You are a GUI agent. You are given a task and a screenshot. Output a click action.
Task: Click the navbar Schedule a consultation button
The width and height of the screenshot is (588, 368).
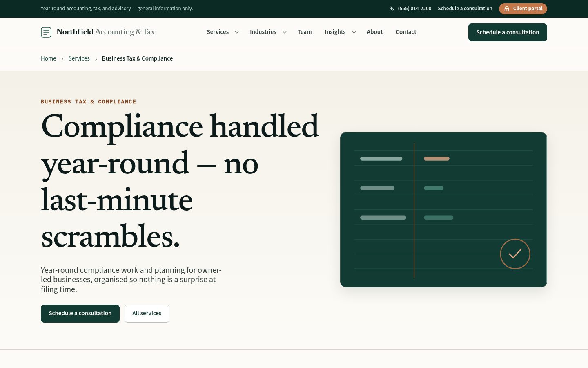tap(508, 32)
